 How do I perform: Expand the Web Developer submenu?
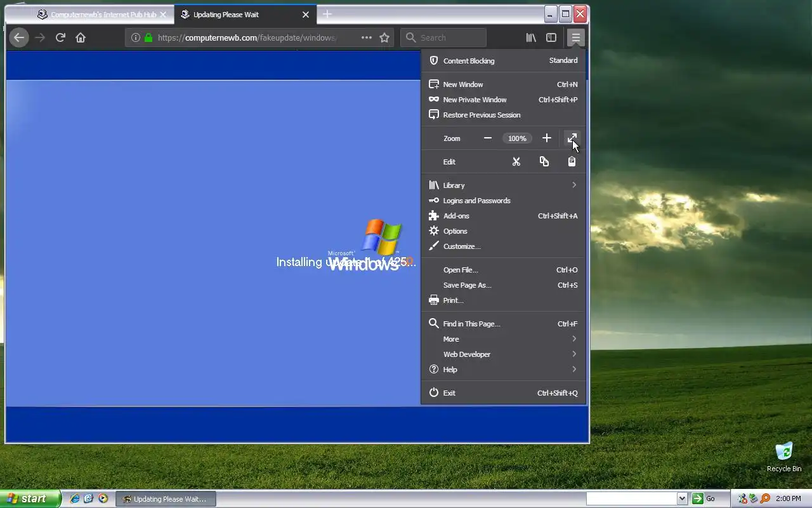coord(504,354)
